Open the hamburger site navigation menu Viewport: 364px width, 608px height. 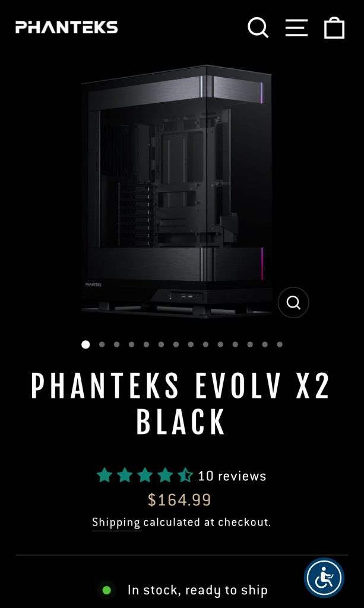[296, 27]
